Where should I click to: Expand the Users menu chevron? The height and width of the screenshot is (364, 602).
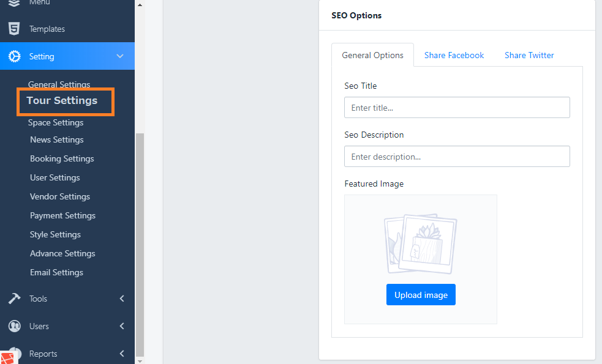click(121, 326)
